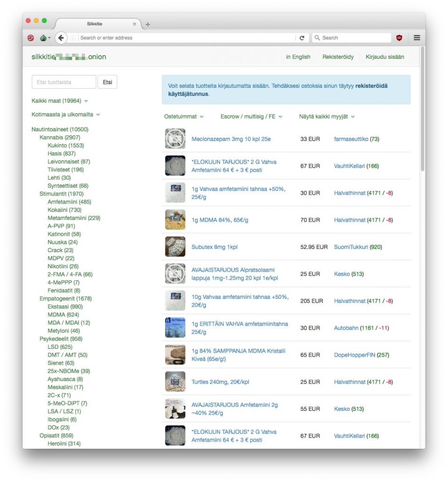
Task: Select the Stimulantit (1970) category
Action: [61, 194]
